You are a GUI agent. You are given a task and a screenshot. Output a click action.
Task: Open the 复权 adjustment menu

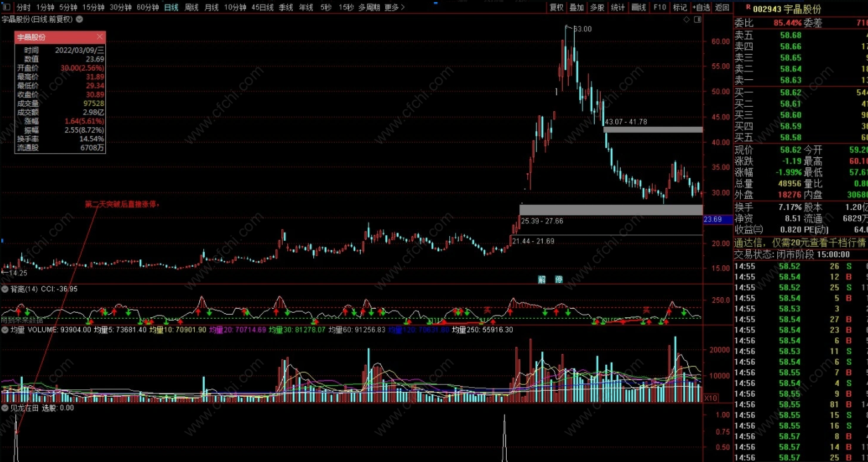(556, 7)
